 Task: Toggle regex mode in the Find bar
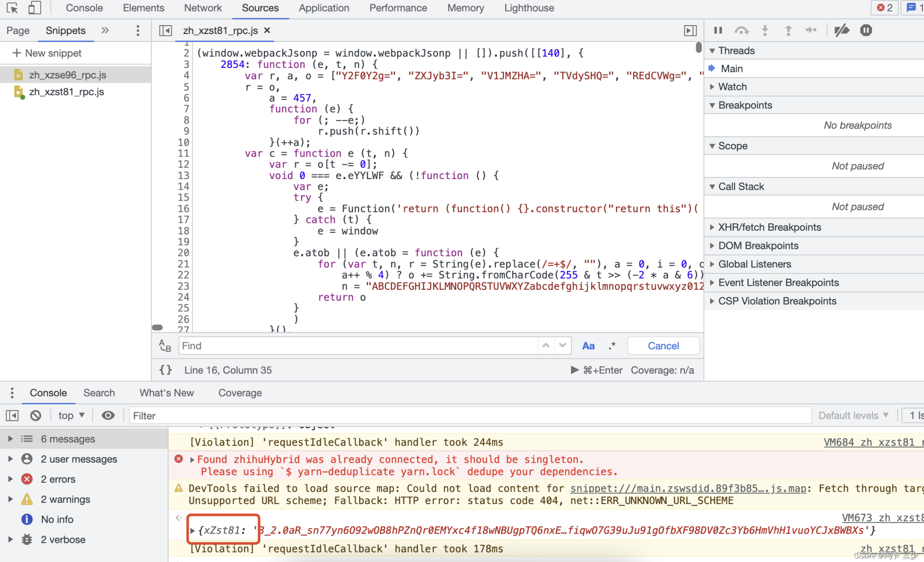click(x=612, y=345)
